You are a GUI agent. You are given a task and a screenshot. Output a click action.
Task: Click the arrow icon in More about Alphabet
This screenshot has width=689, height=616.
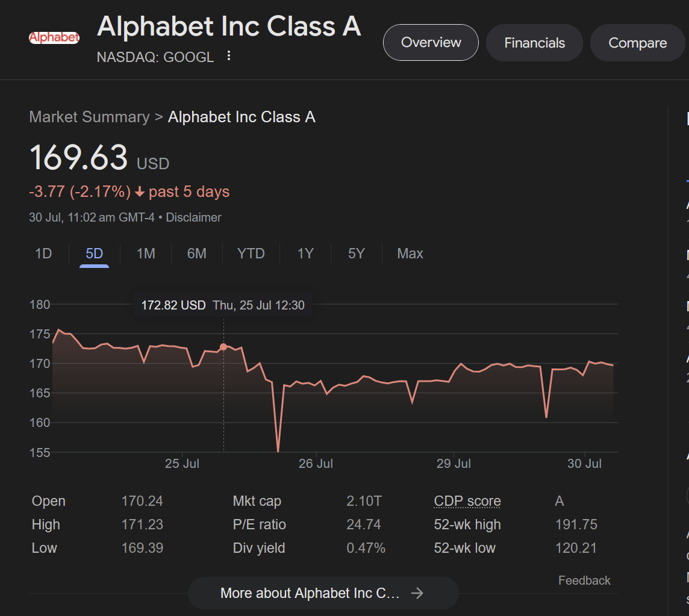[x=417, y=593]
